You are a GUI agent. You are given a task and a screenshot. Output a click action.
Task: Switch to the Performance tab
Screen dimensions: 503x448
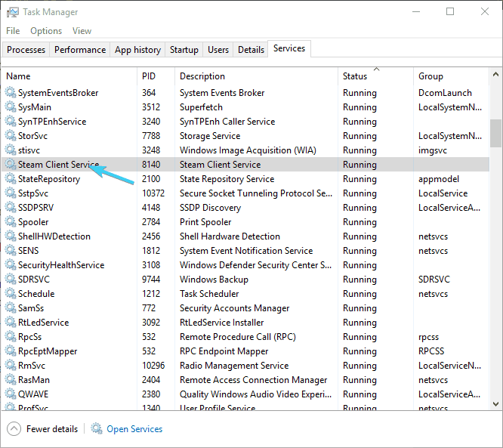point(80,50)
